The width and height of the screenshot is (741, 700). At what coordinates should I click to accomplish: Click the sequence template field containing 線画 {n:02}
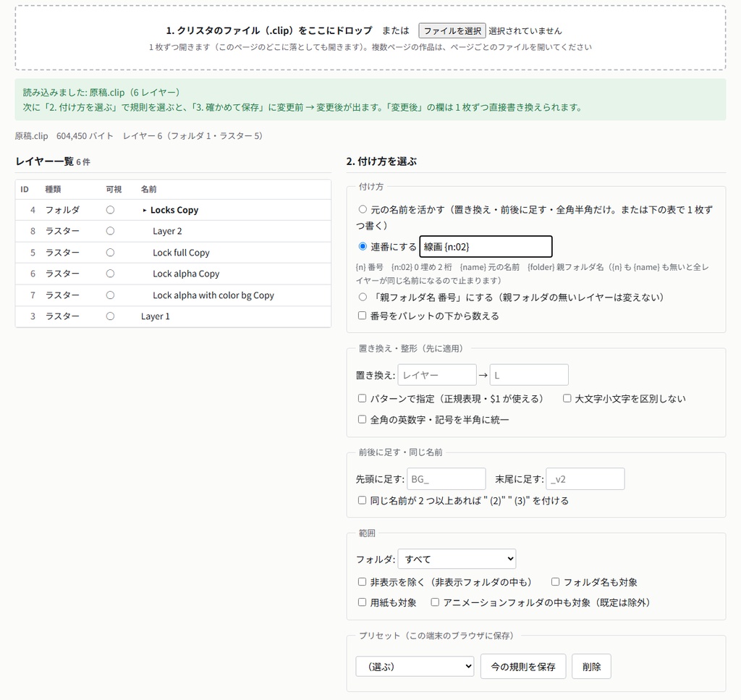[486, 246]
